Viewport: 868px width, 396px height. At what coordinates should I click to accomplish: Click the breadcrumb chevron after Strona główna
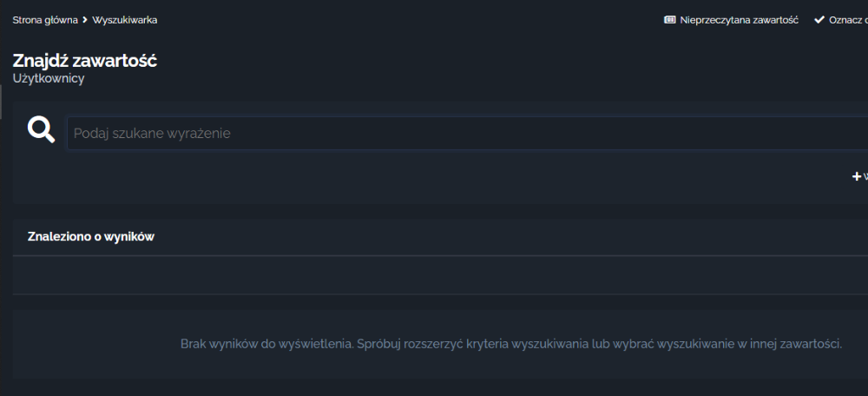(85, 20)
